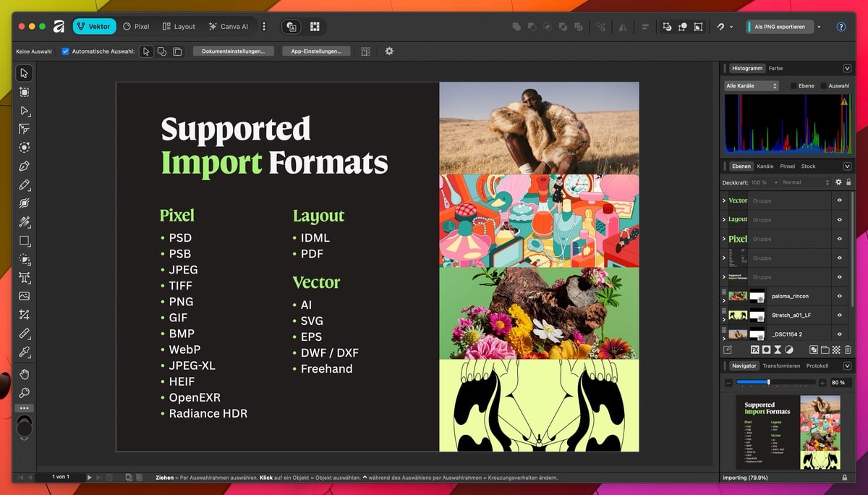Activate the Zoom tool
Screen dimensions: 868x495
24,393
